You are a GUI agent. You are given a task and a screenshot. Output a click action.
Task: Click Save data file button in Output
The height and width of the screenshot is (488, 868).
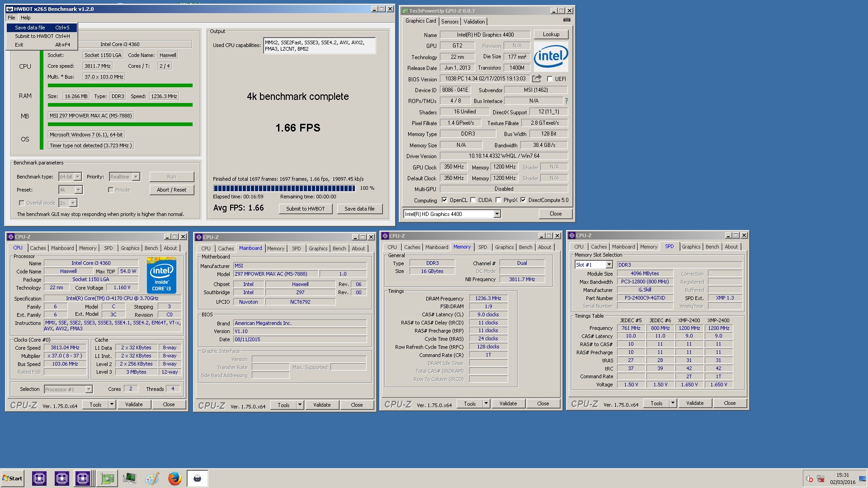coord(359,209)
